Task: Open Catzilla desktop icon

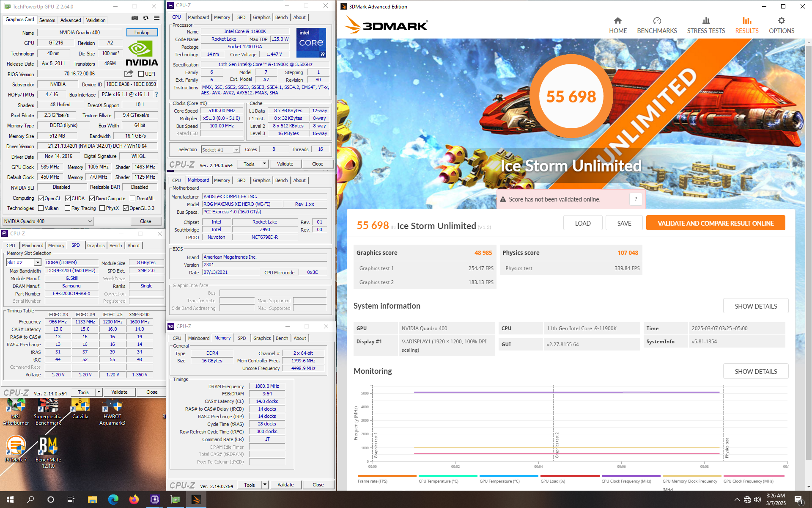Action: click(80, 409)
